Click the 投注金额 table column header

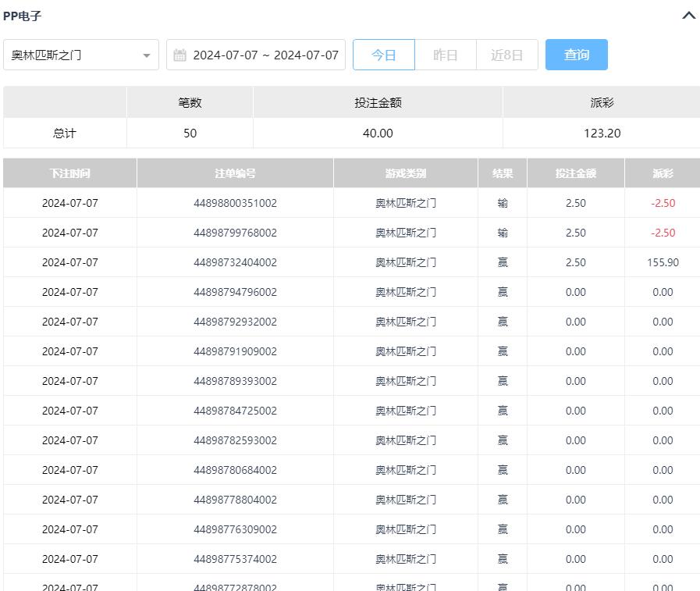[575, 173]
